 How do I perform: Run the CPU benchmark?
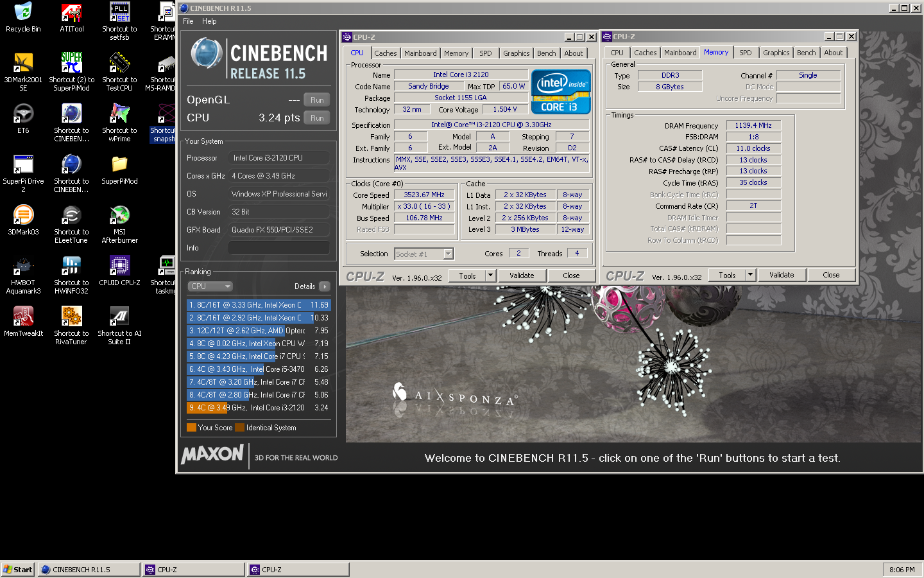[x=317, y=118]
